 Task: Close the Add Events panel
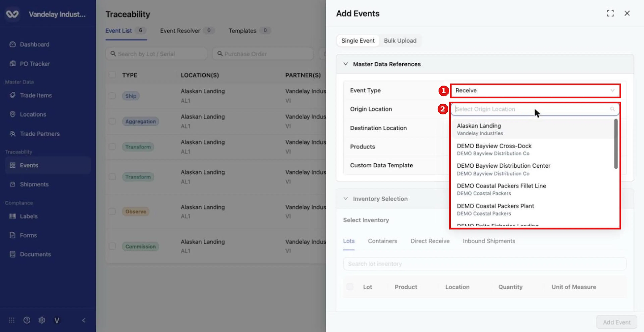(x=627, y=13)
